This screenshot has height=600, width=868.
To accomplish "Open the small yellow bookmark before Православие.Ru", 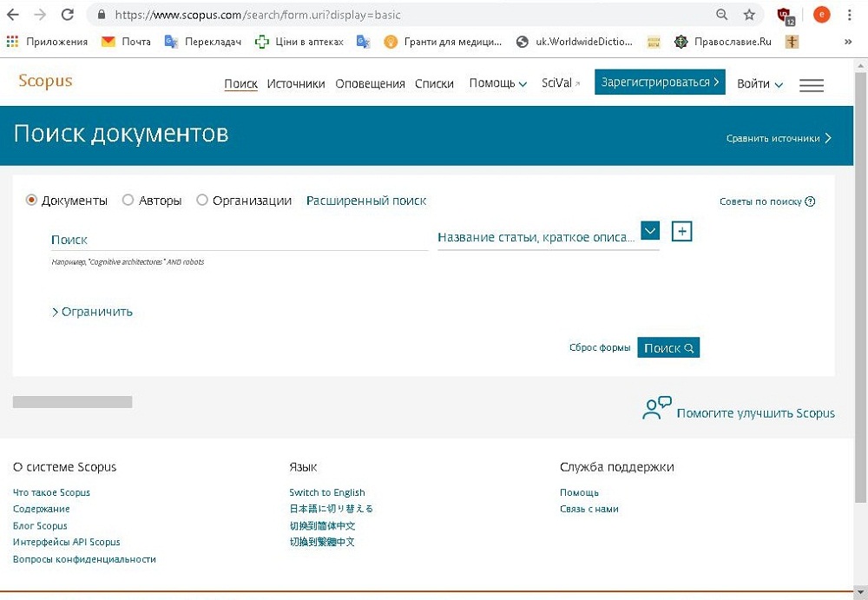I will point(654,42).
